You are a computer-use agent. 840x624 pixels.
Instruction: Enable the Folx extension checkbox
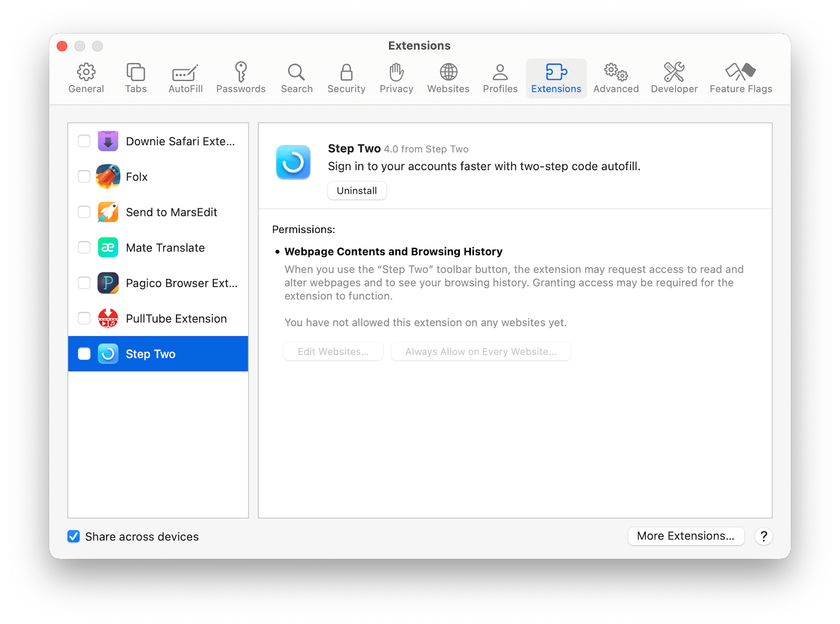84,176
